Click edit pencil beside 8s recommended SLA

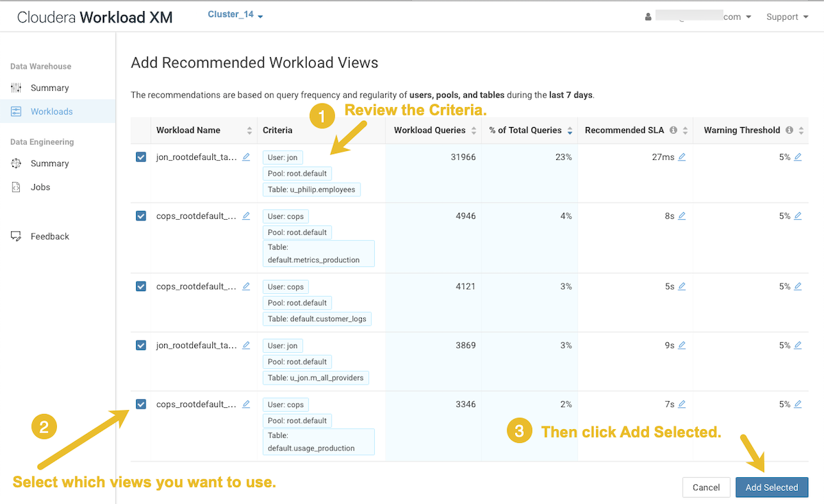(x=682, y=216)
